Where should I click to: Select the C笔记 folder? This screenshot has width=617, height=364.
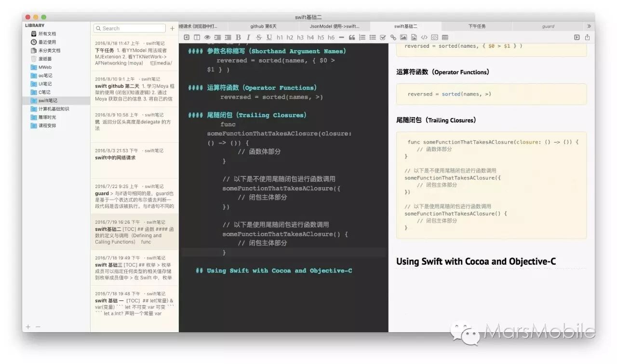pyautogui.click(x=56, y=92)
